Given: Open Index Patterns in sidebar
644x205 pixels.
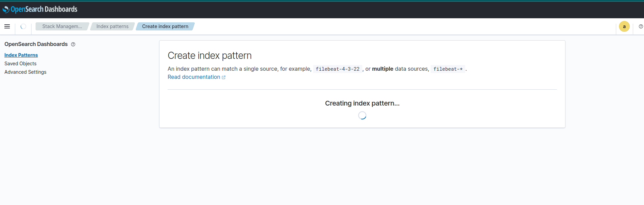Looking at the screenshot, I should 21,55.
